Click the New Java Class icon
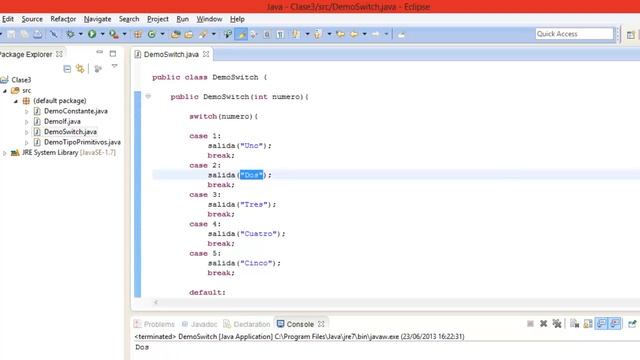This screenshot has width=640, height=360. (151, 35)
